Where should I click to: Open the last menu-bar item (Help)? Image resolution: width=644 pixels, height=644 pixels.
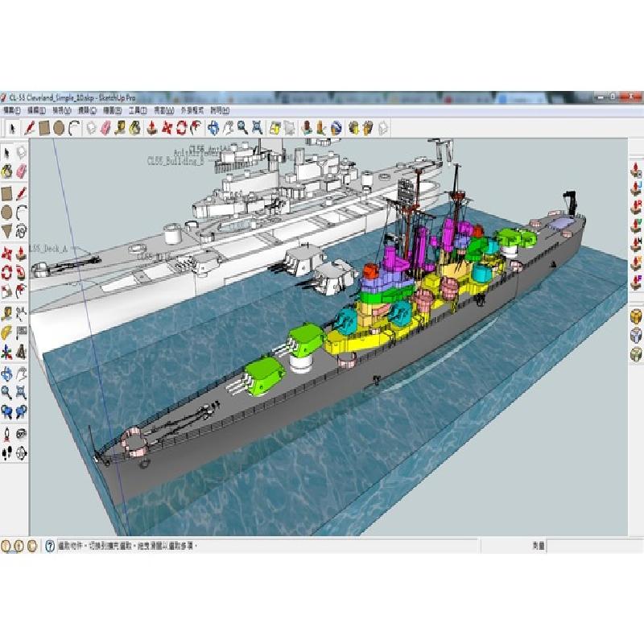(x=219, y=109)
